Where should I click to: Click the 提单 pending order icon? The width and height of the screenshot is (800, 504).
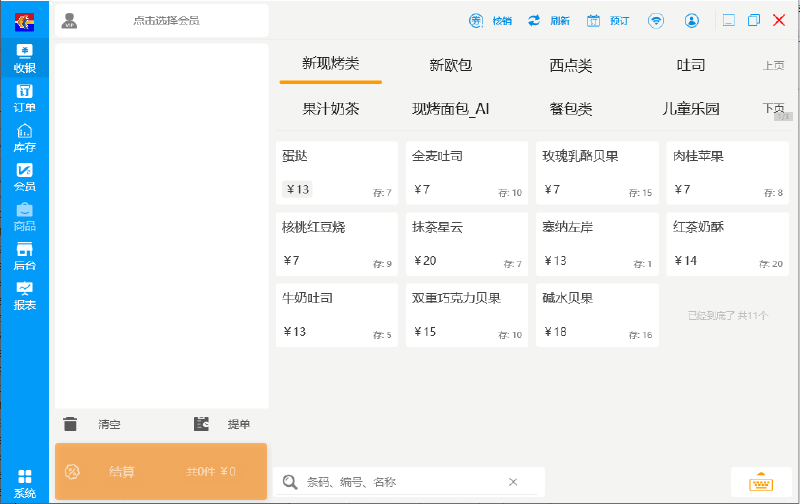[202, 424]
